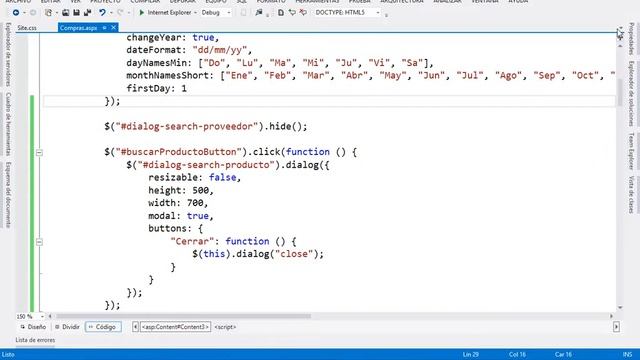Click the New Project toolbar icon
Screen dimensions: 640x360
coord(48,13)
